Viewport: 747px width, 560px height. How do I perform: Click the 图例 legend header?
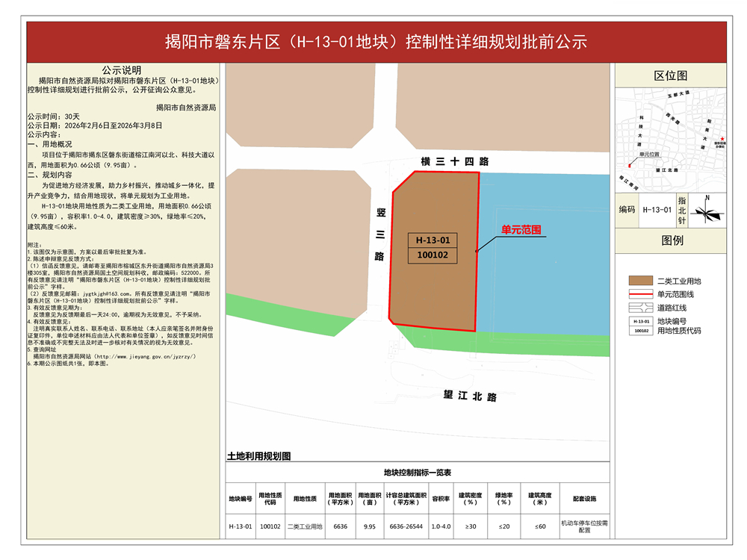point(670,240)
